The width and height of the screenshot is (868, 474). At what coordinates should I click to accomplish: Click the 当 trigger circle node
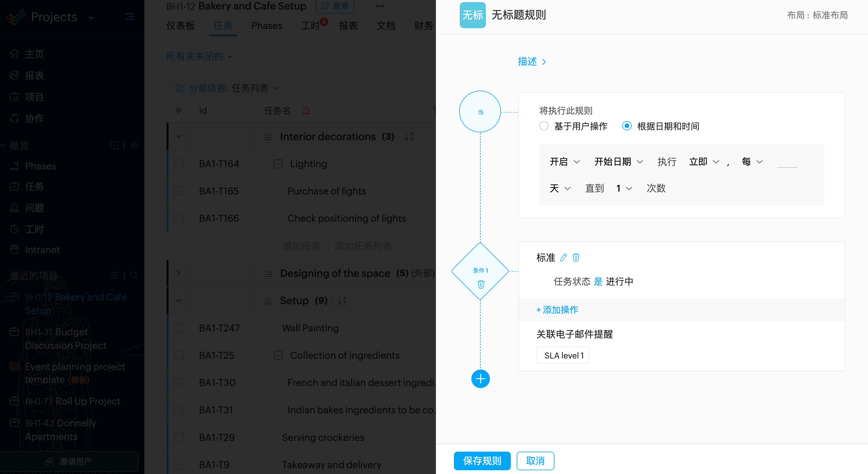(x=480, y=111)
